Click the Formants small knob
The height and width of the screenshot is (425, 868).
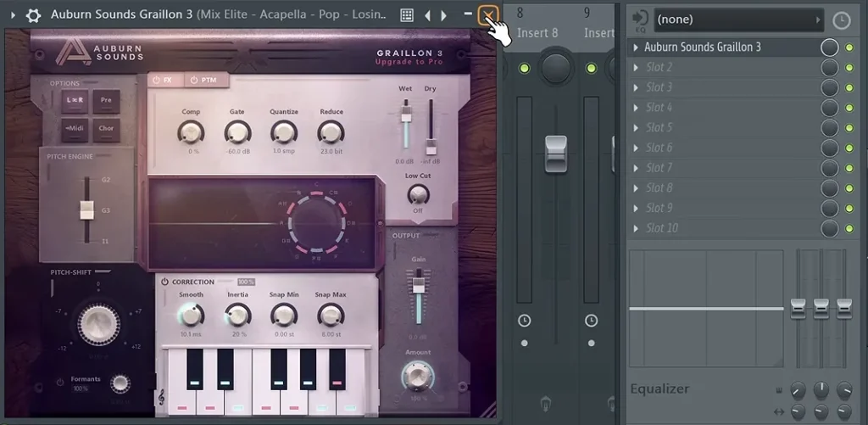120,383
